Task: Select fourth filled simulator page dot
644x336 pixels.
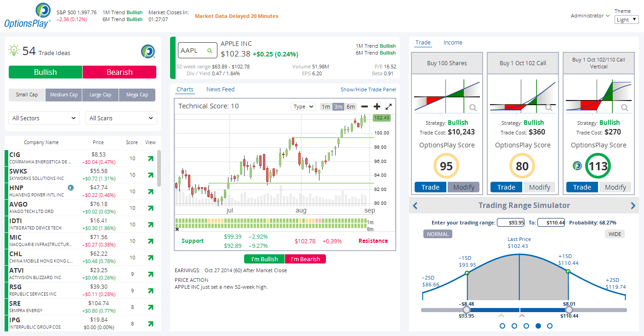Action: coord(538,326)
